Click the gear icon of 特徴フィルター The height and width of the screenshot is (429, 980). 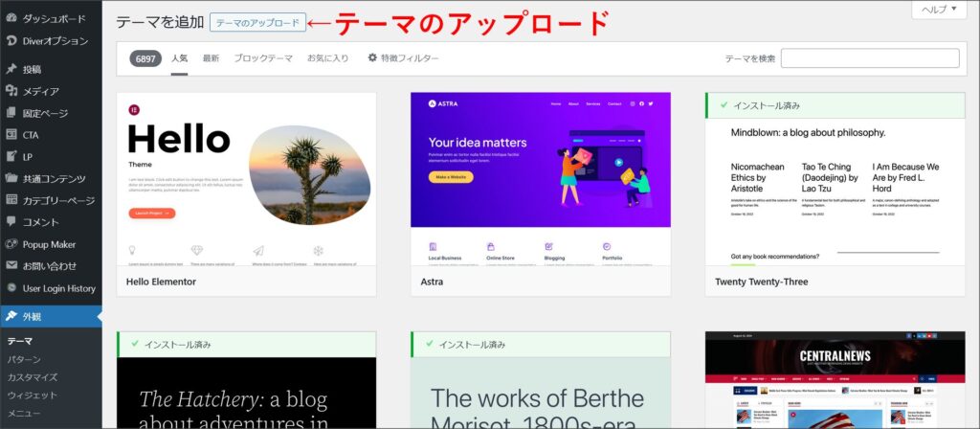click(x=372, y=57)
